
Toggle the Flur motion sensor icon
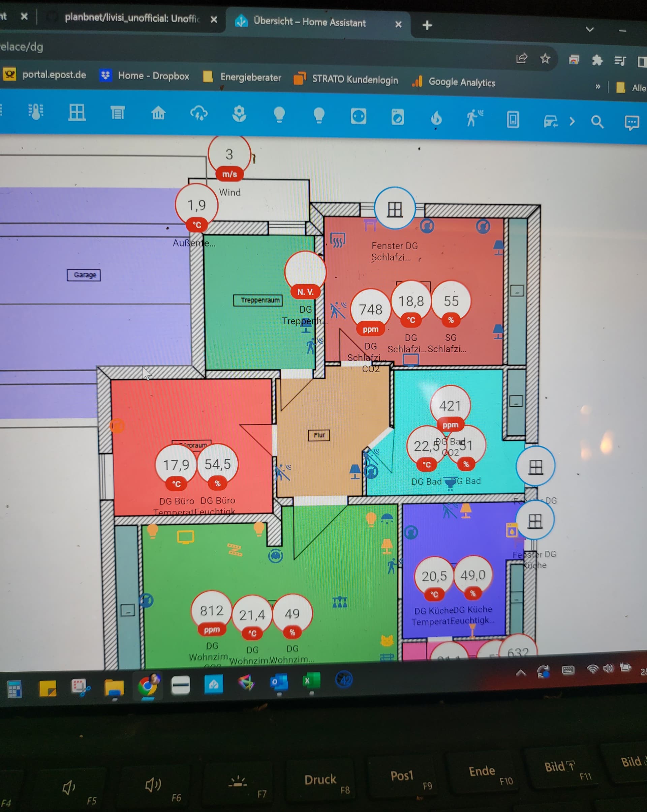(283, 472)
